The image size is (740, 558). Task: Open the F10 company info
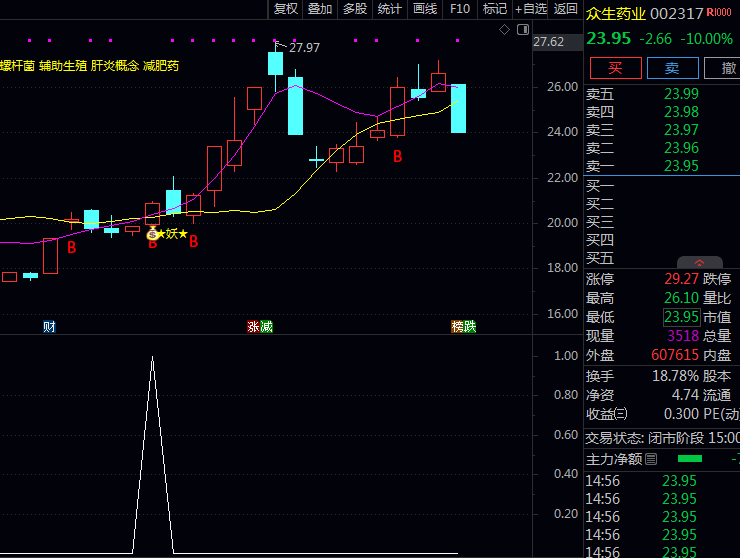pyautogui.click(x=460, y=8)
